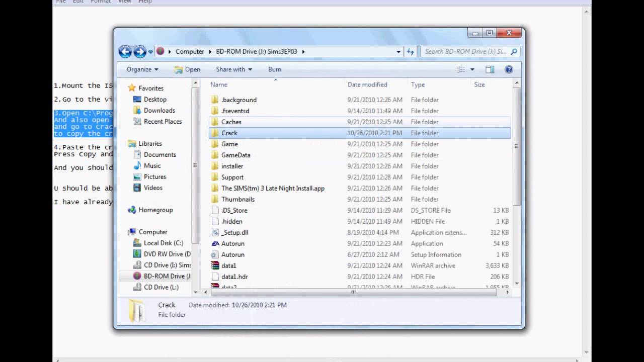Click Computer in the address breadcrumb
The height and width of the screenshot is (362, 644).
pyautogui.click(x=190, y=51)
